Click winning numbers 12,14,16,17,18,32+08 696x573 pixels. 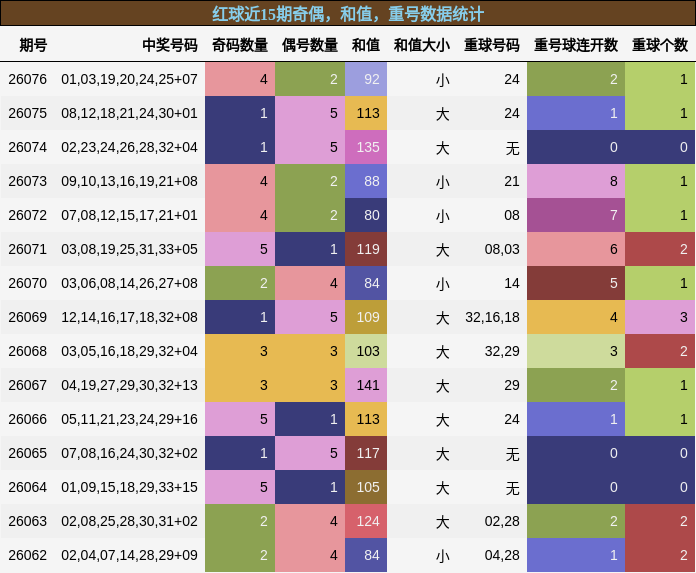[x=130, y=317]
